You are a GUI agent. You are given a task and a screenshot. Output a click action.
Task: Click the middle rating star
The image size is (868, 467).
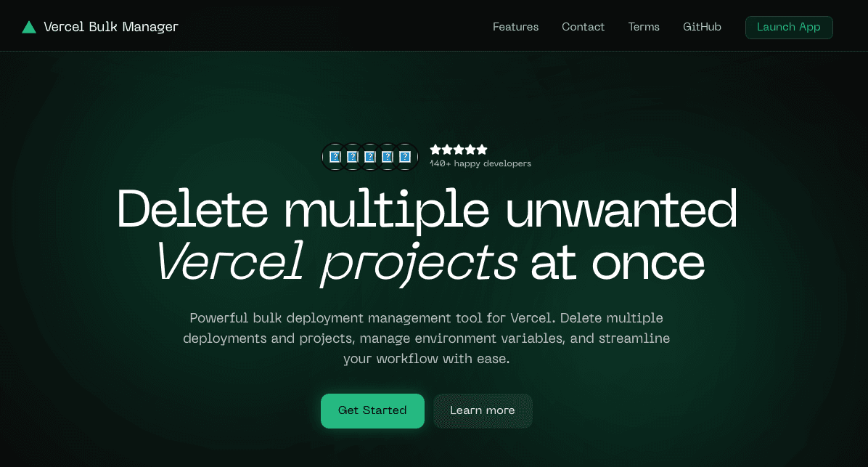tap(459, 150)
